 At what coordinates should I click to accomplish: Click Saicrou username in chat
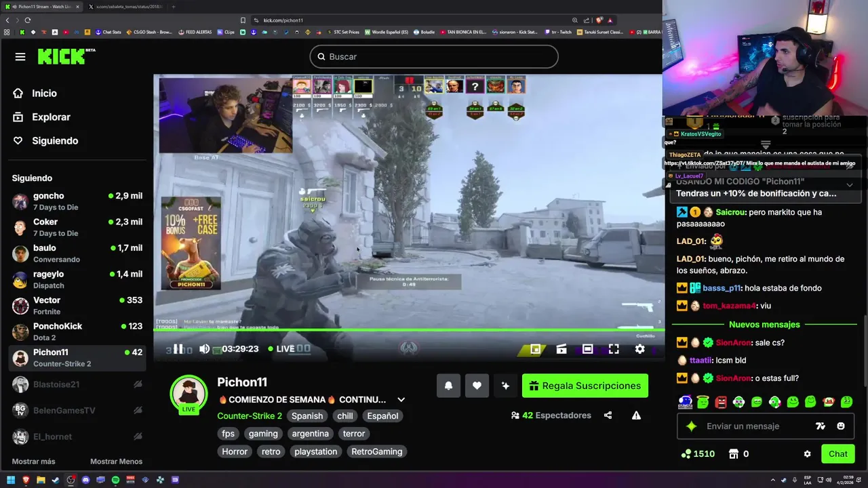click(730, 212)
